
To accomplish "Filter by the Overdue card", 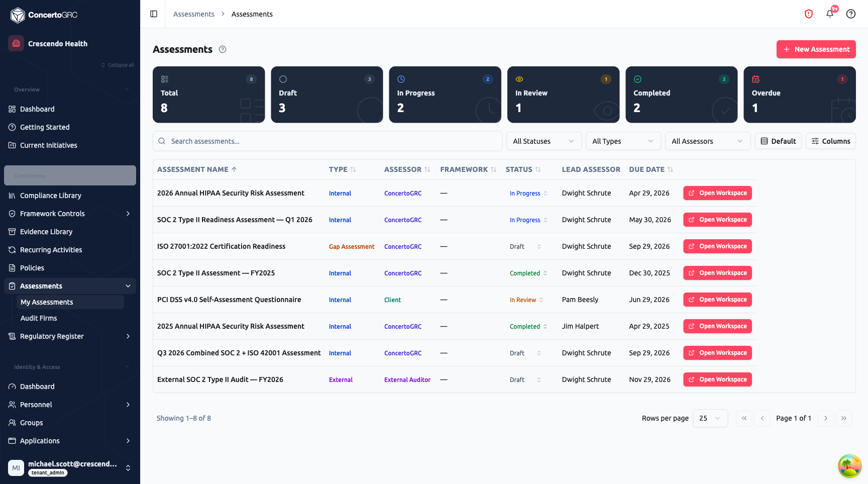I will coord(800,94).
